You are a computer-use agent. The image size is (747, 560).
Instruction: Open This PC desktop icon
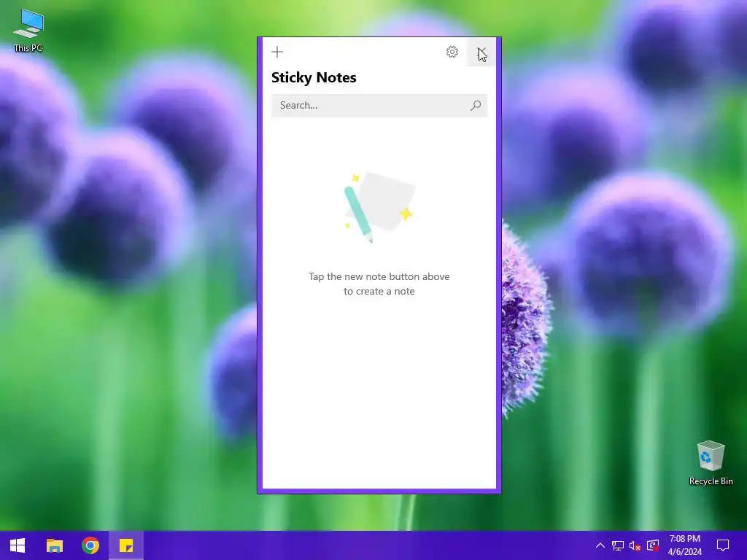[28, 31]
